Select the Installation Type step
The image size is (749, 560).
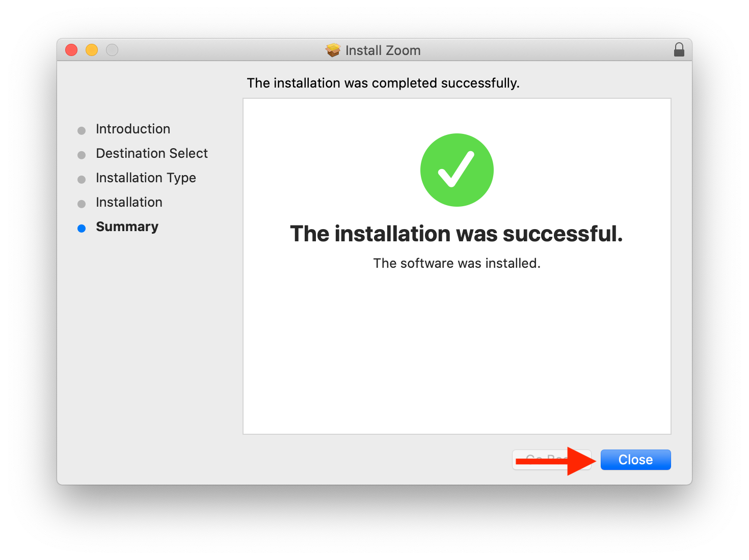(146, 178)
